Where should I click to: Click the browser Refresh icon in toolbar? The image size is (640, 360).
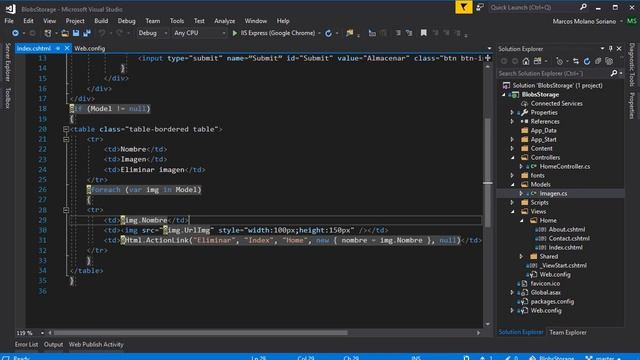(328, 33)
